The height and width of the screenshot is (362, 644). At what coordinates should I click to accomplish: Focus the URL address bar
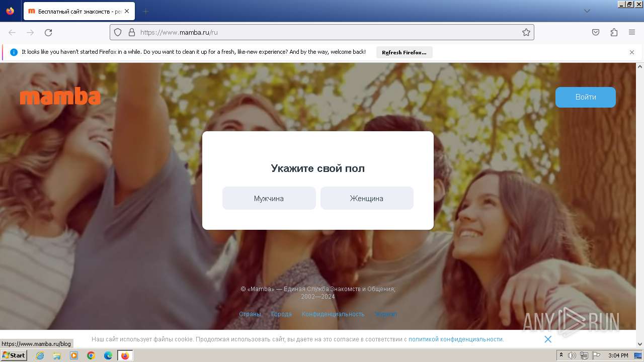322,32
